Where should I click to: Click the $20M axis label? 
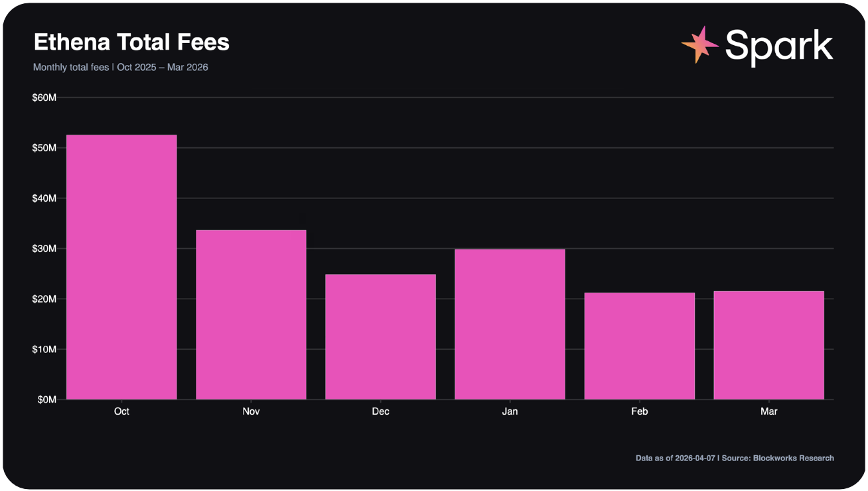pyautogui.click(x=44, y=299)
